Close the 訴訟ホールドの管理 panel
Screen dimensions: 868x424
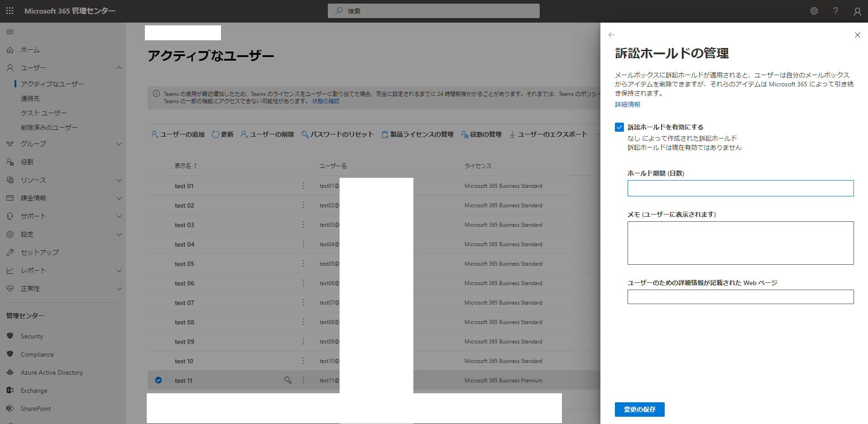coord(857,35)
